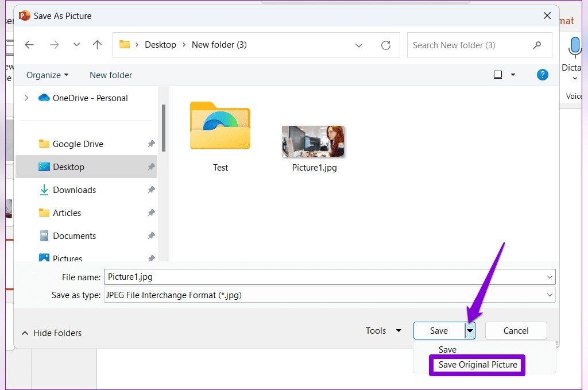Open Pictures in the navigation pane
Viewport: 588px width, 390px height.
coord(60,258)
